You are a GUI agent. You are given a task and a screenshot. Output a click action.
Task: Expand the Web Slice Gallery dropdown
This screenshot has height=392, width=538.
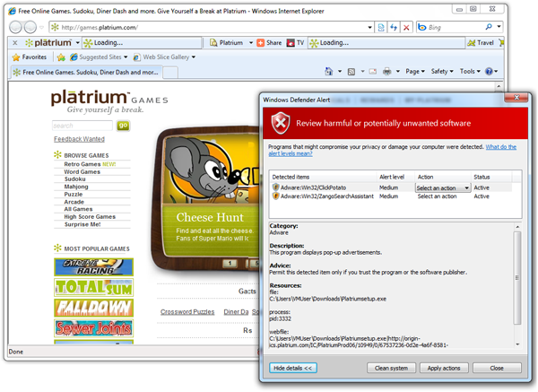coord(194,57)
